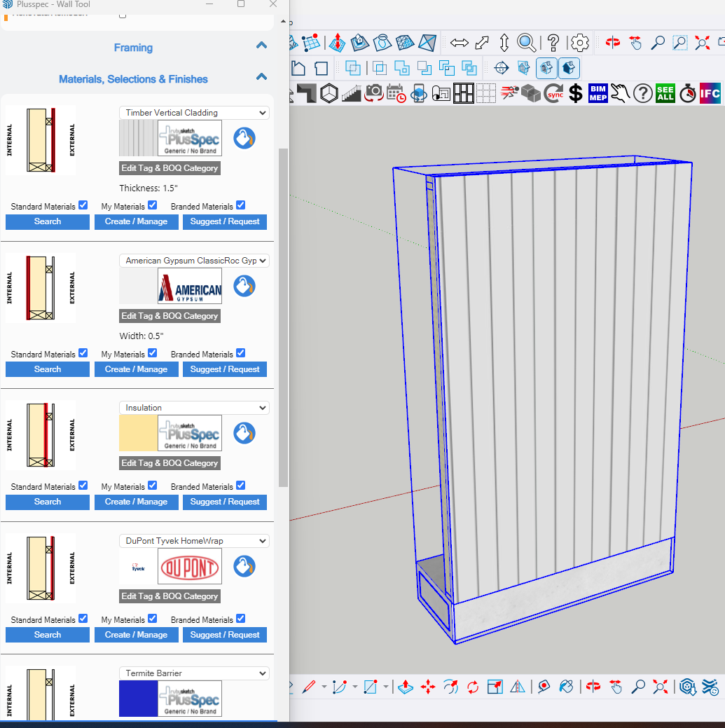Open the DuPont Tyvek HomeWrap dropdown

coord(194,541)
